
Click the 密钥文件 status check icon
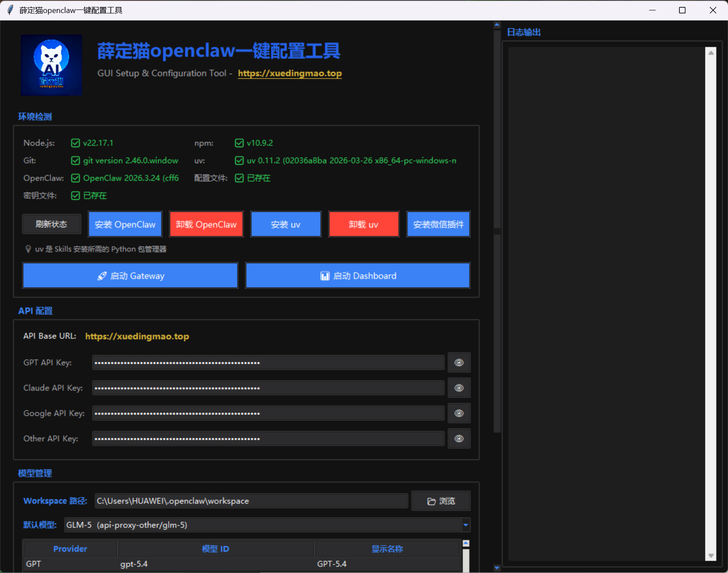coord(75,196)
